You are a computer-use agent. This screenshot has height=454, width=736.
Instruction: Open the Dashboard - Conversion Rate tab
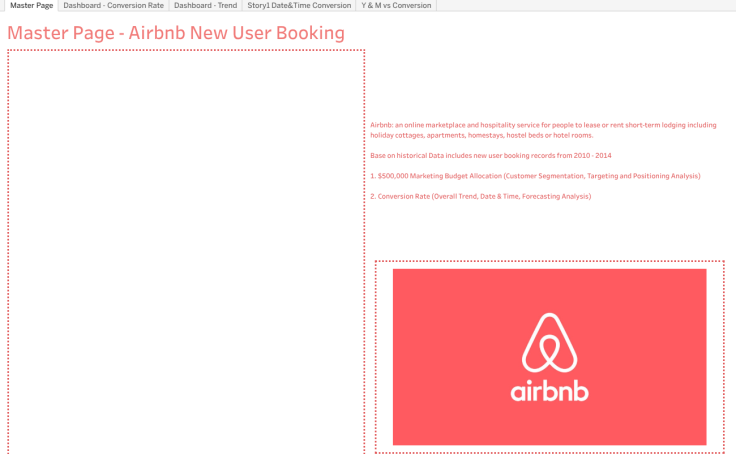113,6
